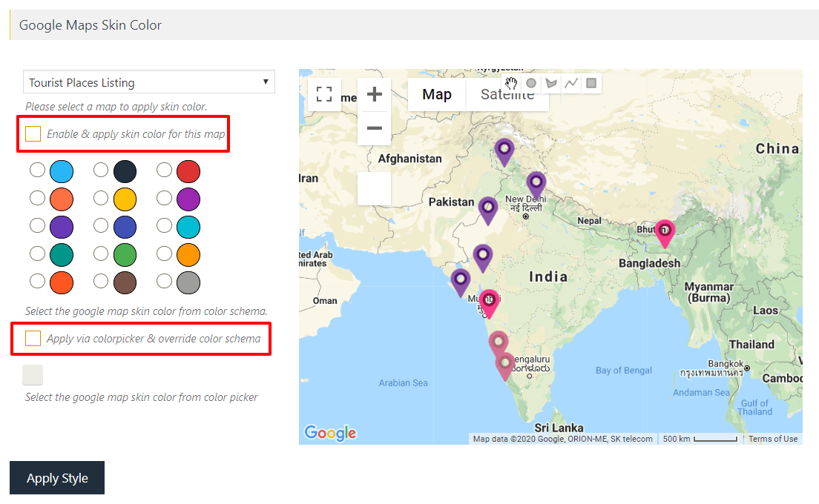The height and width of the screenshot is (504, 819).
Task: Toggle fullscreen view of the map
Action: (324, 94)
